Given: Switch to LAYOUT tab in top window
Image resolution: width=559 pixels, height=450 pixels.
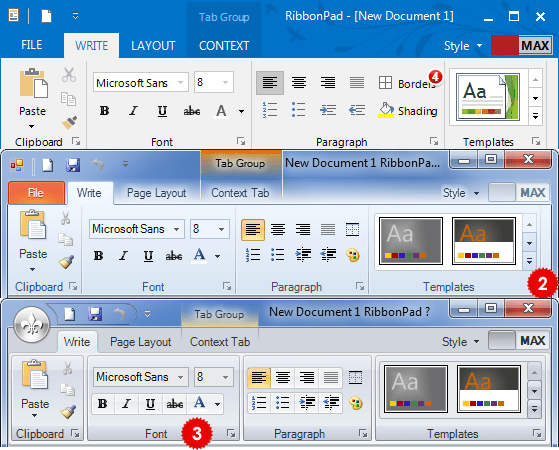Looking at the screenshot, I should pyautogui.click(x=153, y=46).
